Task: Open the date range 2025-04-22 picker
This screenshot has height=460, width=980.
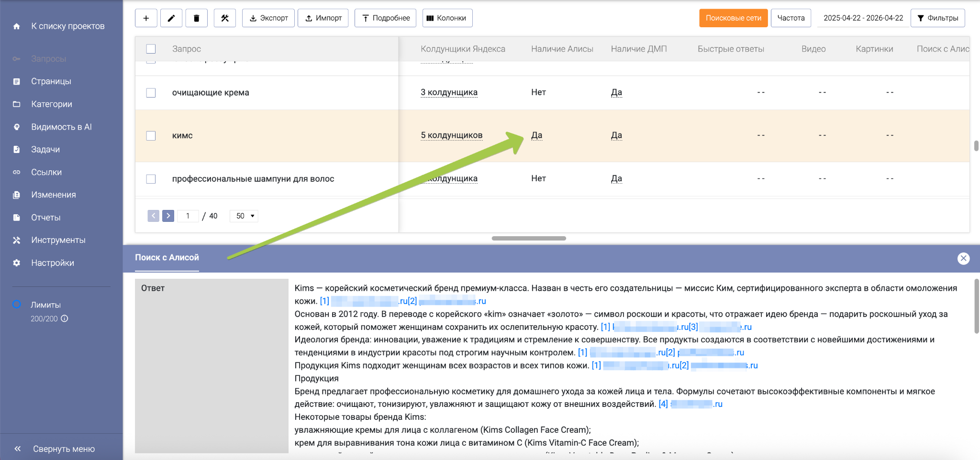Action: tap(863, 18)
